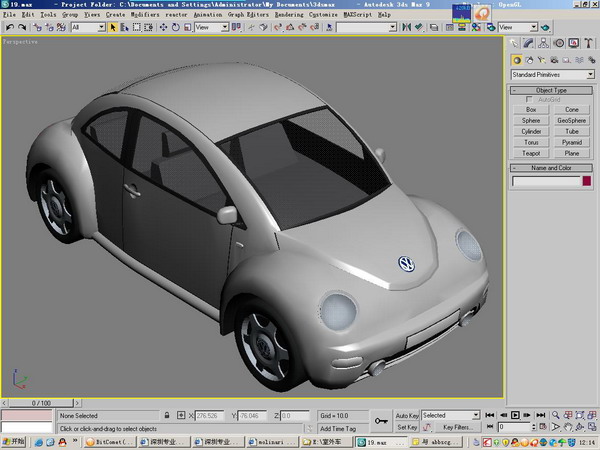
Task: Switch to BitComet taskbar window
Action: tap(109, 442)
